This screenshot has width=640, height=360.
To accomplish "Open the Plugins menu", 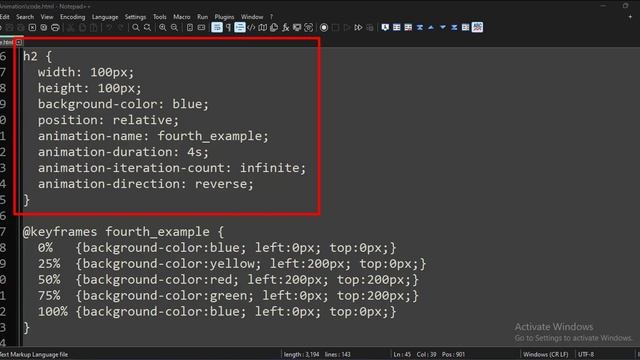I will [224, 17].
